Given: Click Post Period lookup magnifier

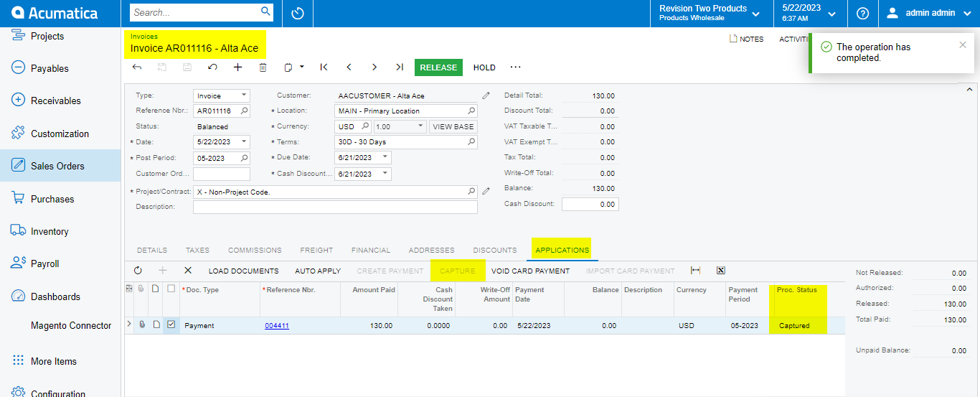Looking at the screenshot, I should coord(244,158).
